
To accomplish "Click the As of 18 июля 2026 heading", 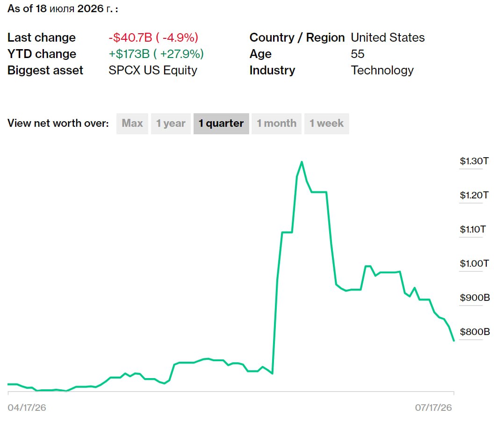I will click(x=63, y=9).
